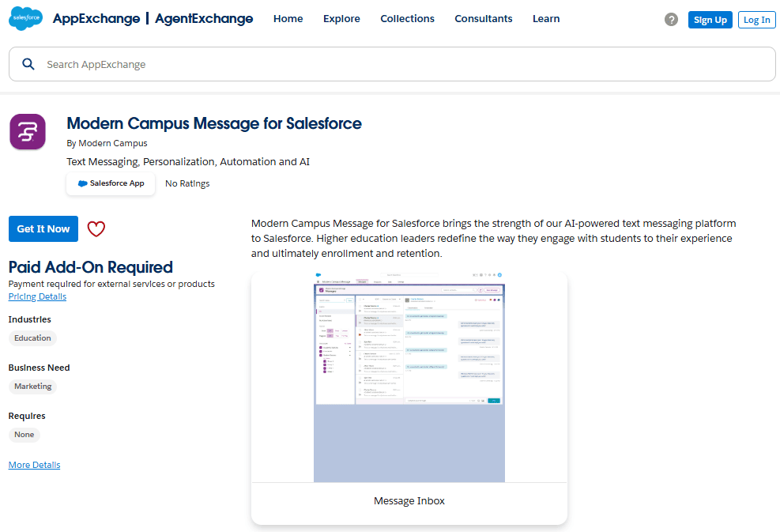Click the 'Industries' section label

coord(30,319)
